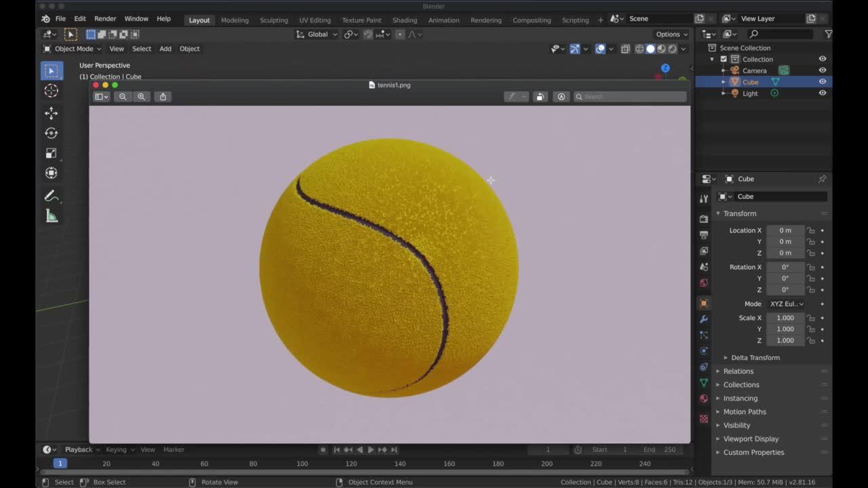Click the Options button in the header

point(670,34)
